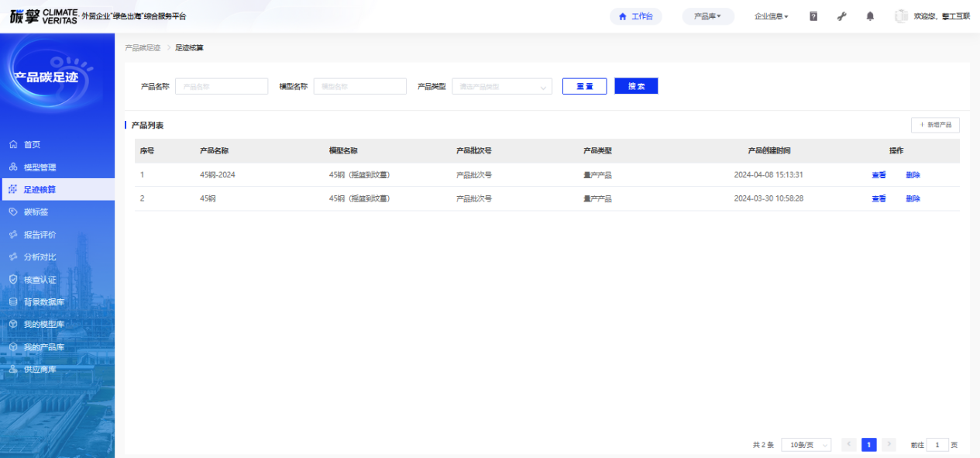
Task: Click the help question mark icon
Action: 813,16
